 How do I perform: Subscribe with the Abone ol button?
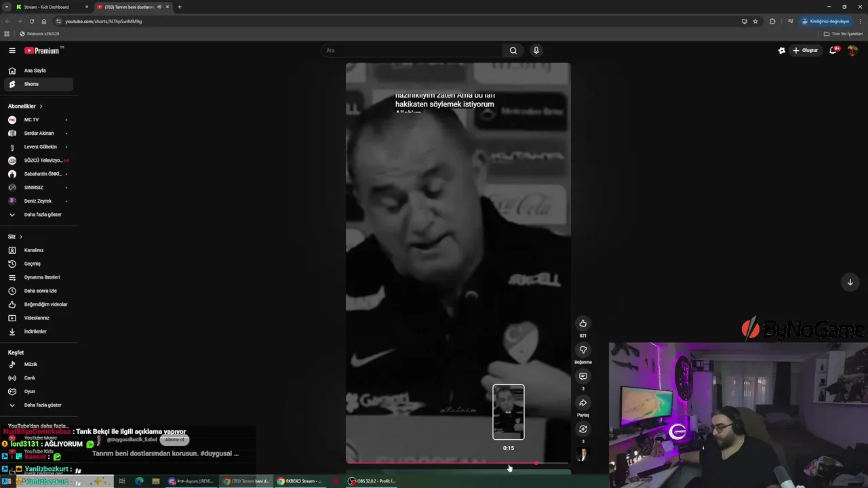174,440
